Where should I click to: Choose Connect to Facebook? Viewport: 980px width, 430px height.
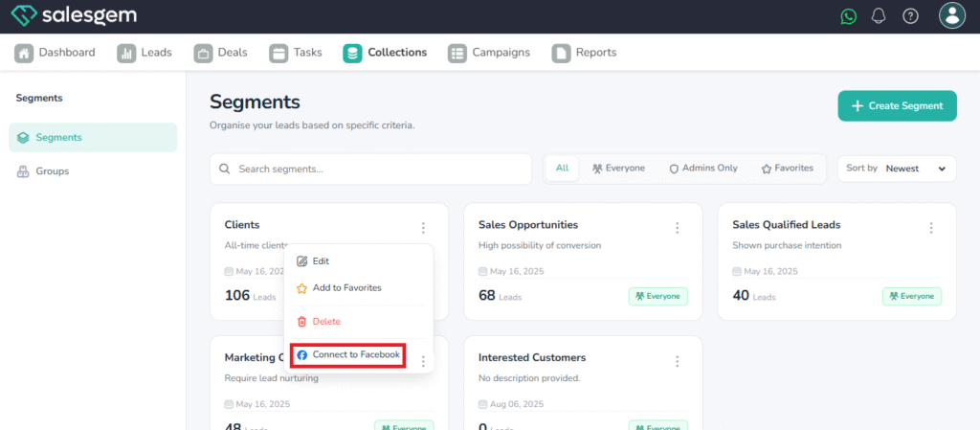pos(348,355)
